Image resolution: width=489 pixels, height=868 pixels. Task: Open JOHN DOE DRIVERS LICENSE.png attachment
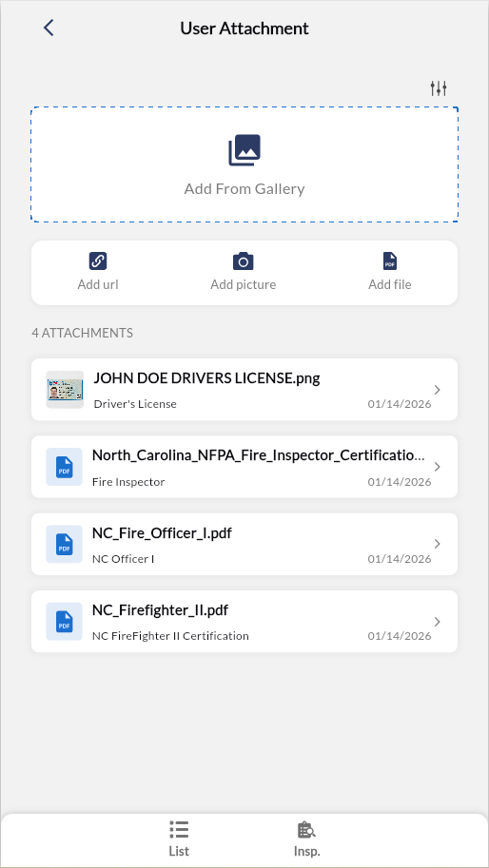206,378
